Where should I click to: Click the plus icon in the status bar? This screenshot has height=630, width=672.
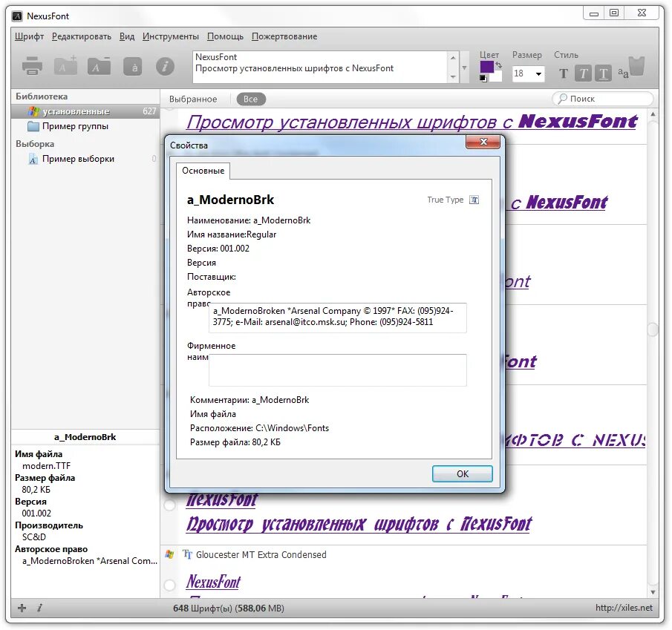pos(22,608)
